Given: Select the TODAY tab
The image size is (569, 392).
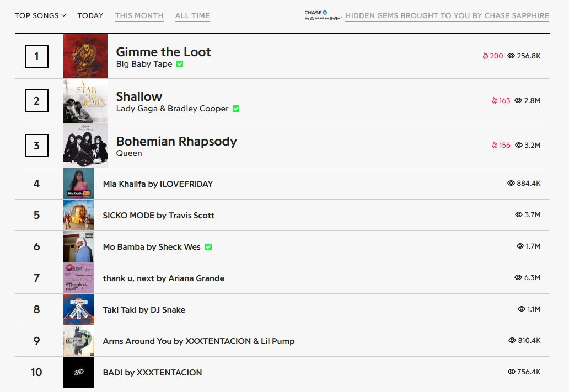Looking at the screenshot, I should tap(90, 15).
